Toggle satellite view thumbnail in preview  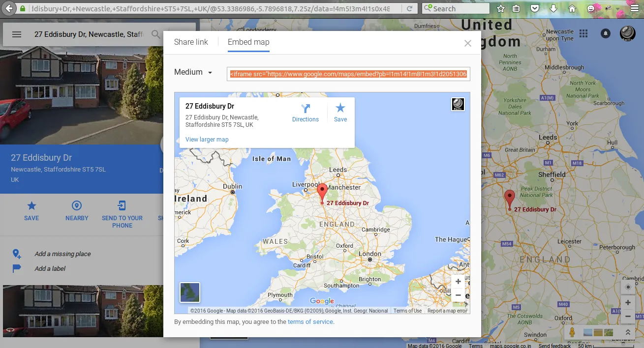[x=190, y=292]
